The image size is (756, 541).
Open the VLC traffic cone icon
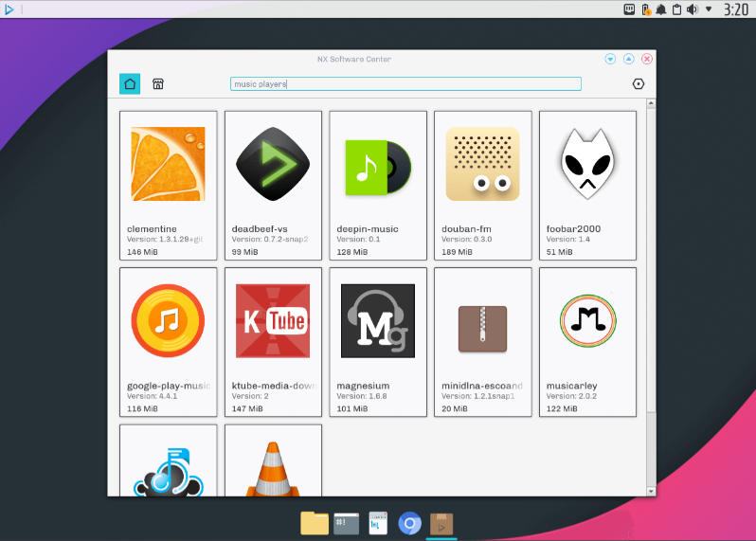(273, 469)
